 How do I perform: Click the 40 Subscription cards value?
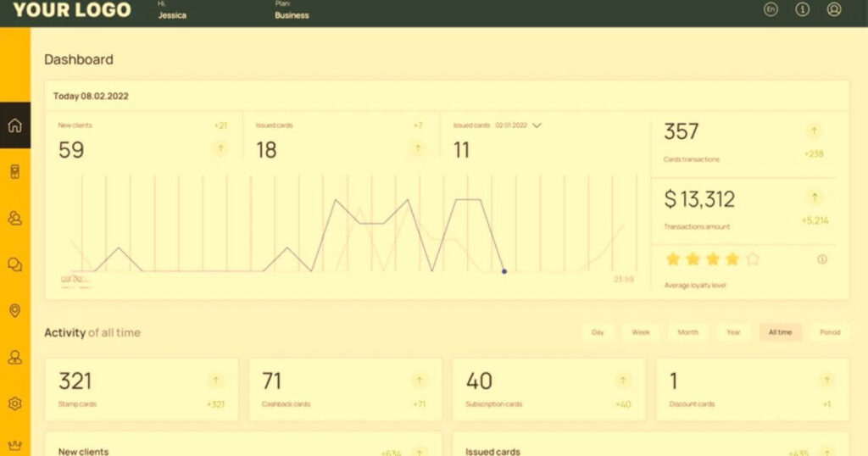click(480, 381)
